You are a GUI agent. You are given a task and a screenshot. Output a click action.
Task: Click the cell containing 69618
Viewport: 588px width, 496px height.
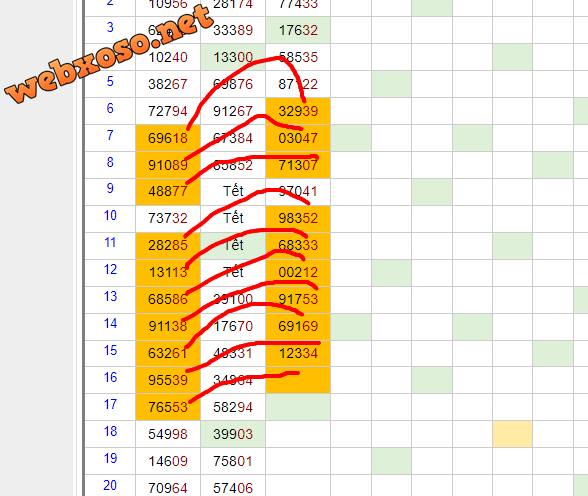point(168,138)
